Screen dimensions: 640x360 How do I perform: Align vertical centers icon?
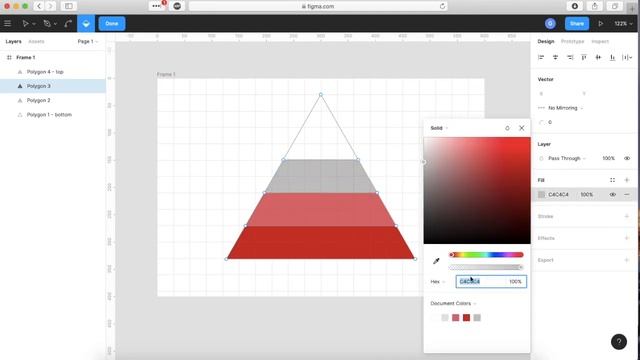[598, 58]
